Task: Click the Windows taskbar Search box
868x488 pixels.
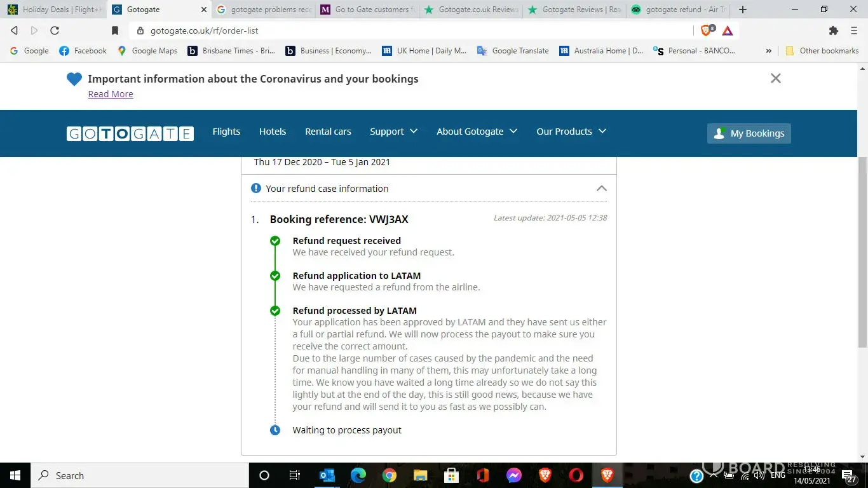Action: (139, 475)
